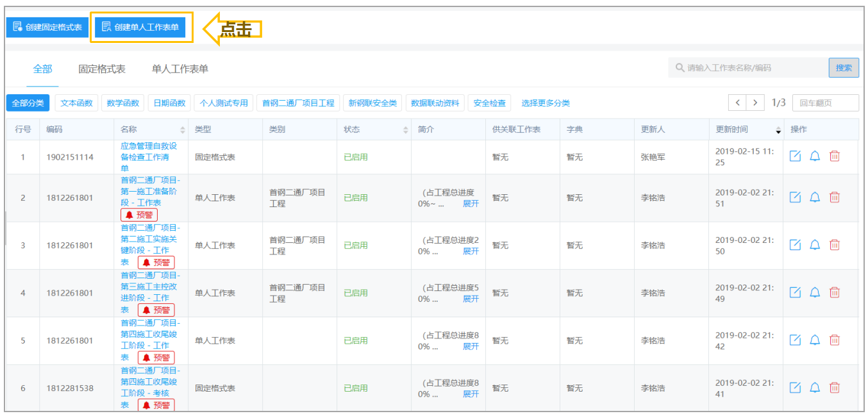This screenshot has height=416, width=868.
Task: Click bell icon for row 4
Action: 815,292
